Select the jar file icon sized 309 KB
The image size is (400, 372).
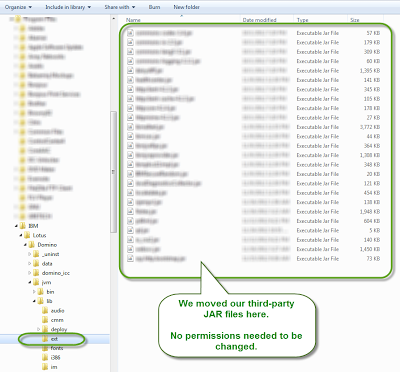click(x=130, y=52)
